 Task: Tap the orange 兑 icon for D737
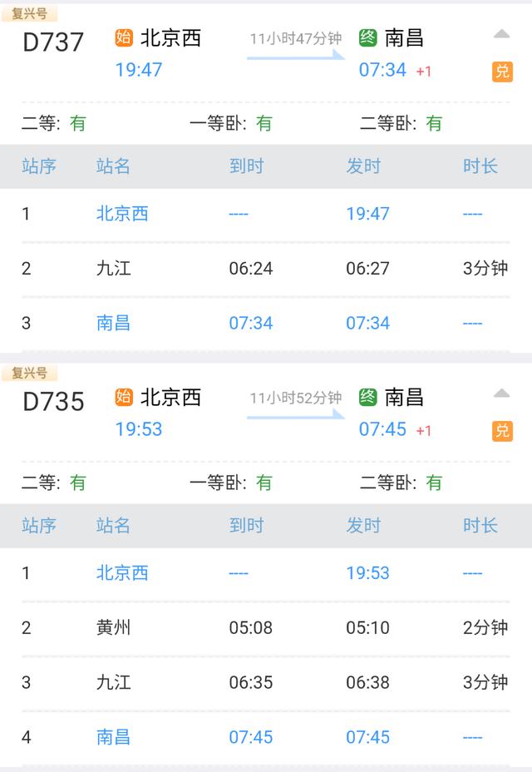pos(502,72)
